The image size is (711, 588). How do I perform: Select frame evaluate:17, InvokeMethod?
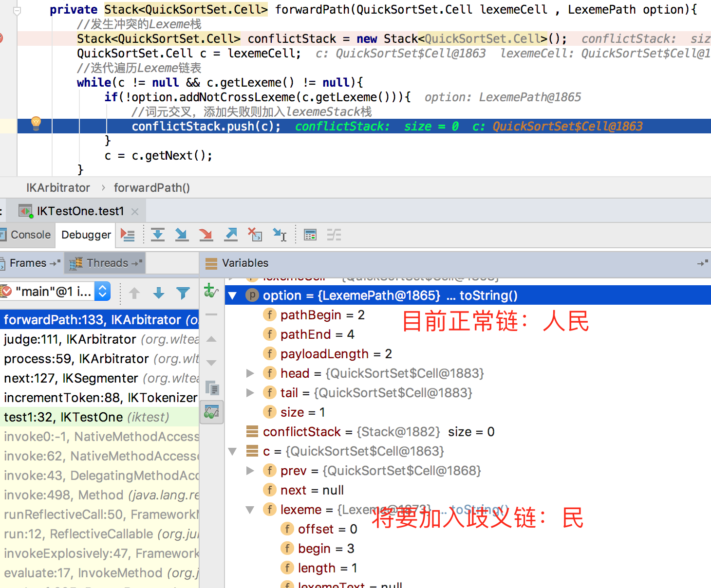[99, 573]
